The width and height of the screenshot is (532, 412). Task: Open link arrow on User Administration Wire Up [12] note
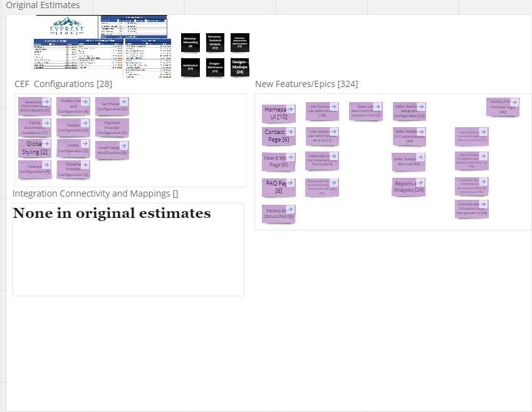(334, 131)
